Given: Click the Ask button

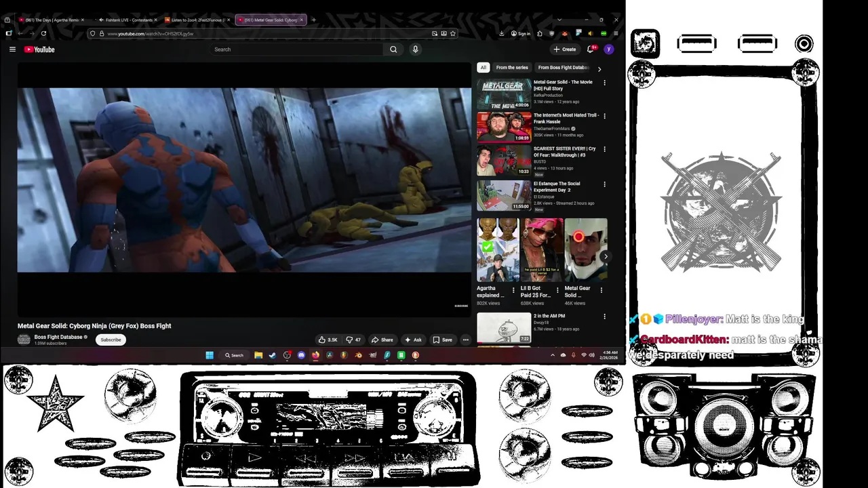Looking at the screenshot, I should [x=413, y=340].
